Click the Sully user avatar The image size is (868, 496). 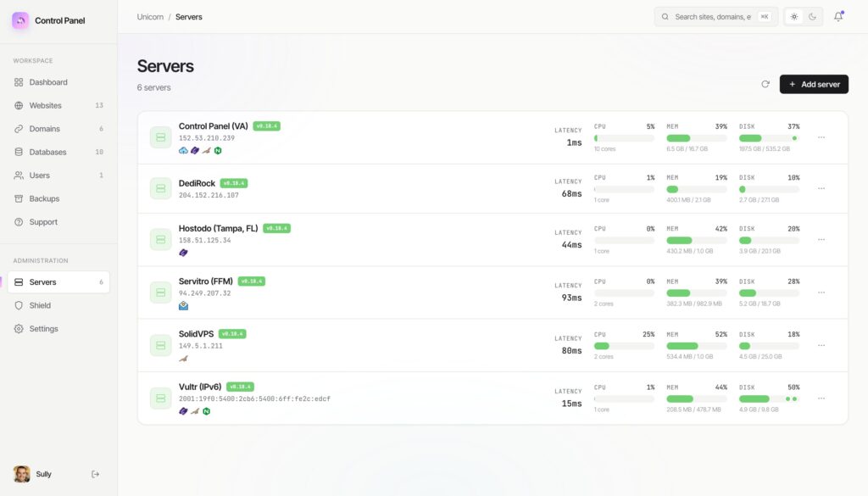[x=21, y=474]
